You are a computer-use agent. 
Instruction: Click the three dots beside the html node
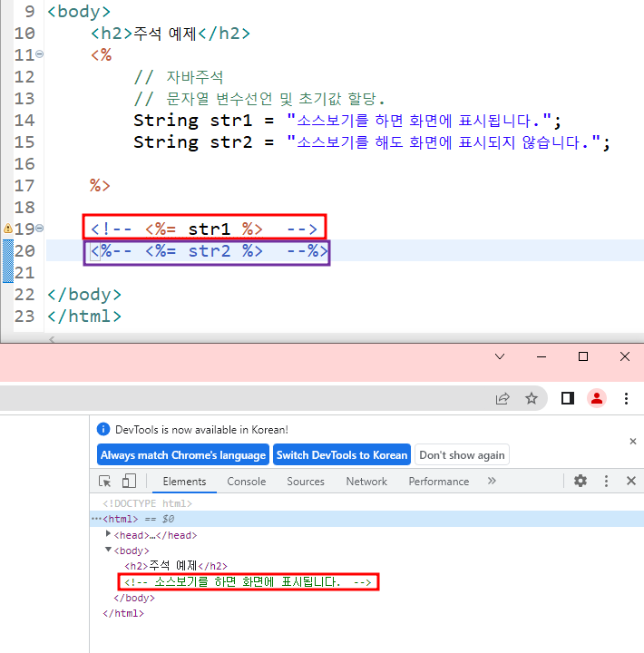[96, 519]
